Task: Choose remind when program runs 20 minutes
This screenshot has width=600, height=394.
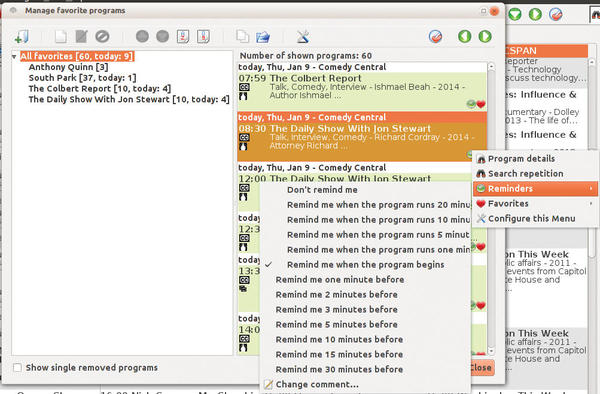Action: tap(365, 205)
